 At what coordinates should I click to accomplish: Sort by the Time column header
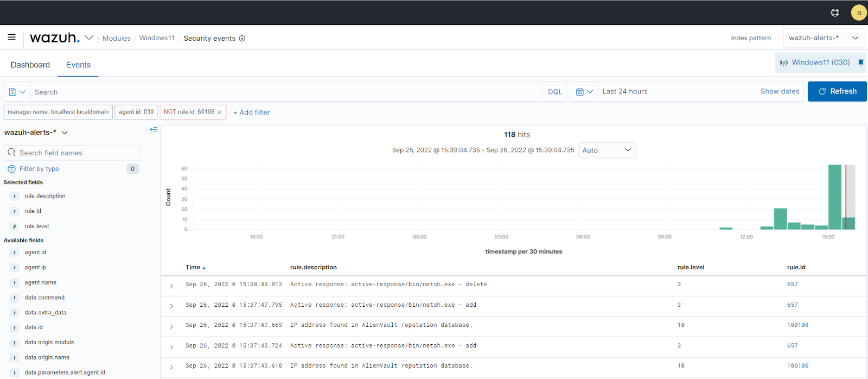(195, 267)
